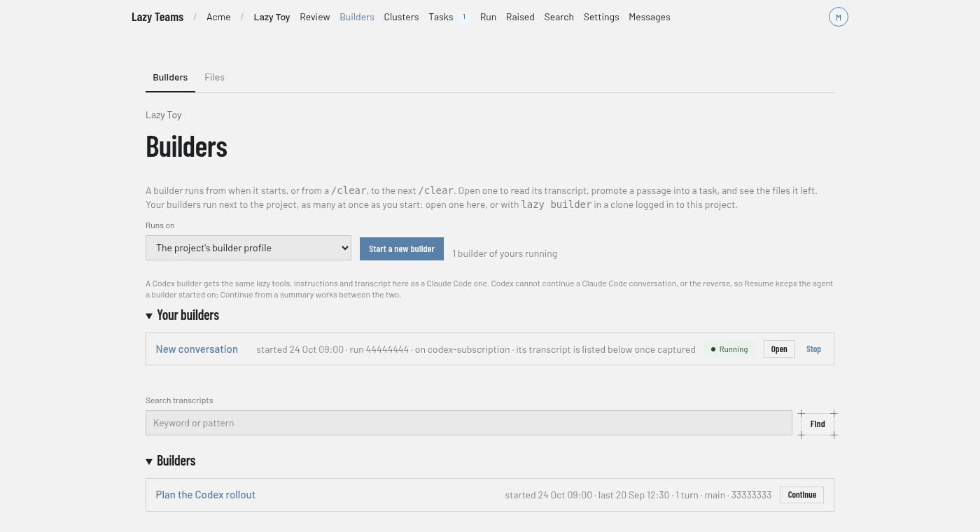Open the user avatar menu M
The height and width of the screenshot is (532, 980).
[x=838, y=17]
